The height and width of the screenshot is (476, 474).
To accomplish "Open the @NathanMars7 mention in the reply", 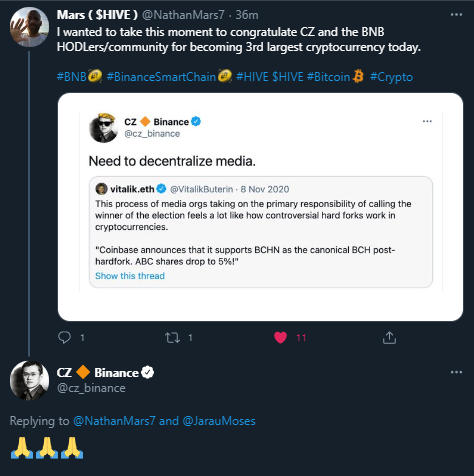I will 114,421.
